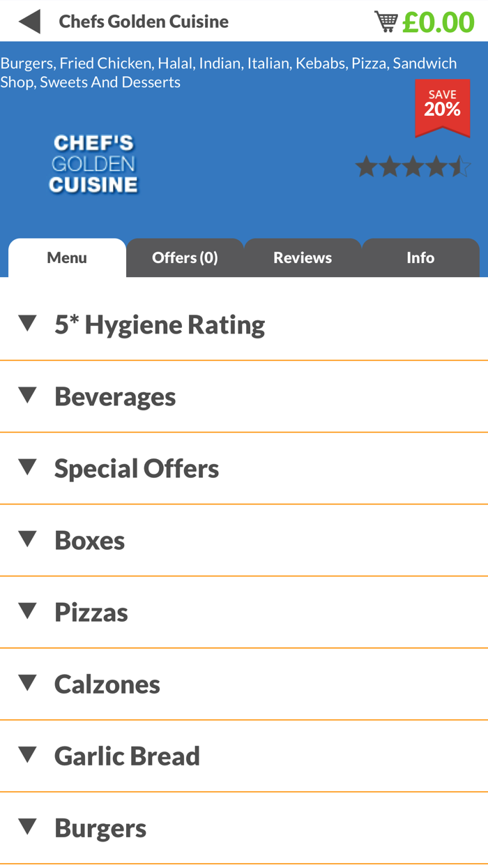The height and width of the screenshot is (868, 488).
Task: Tap the Chef's Golden Cuisine logo
Action: click(93, 164)
